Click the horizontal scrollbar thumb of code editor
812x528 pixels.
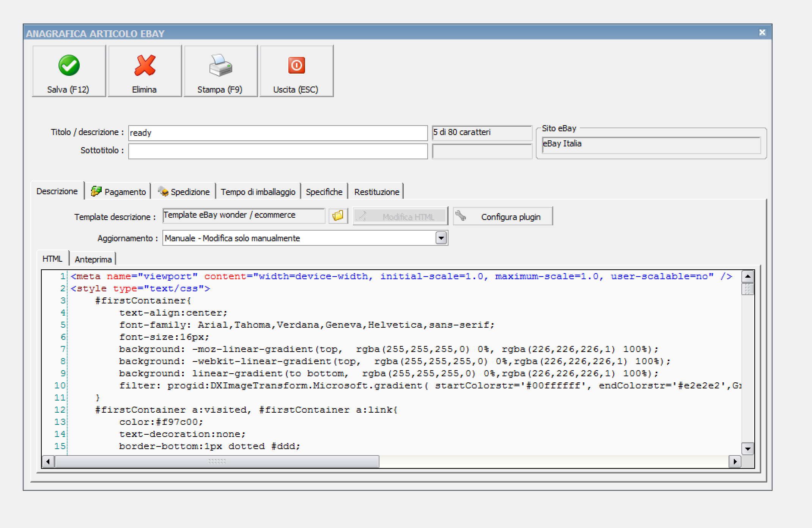[x=217, y=462]
